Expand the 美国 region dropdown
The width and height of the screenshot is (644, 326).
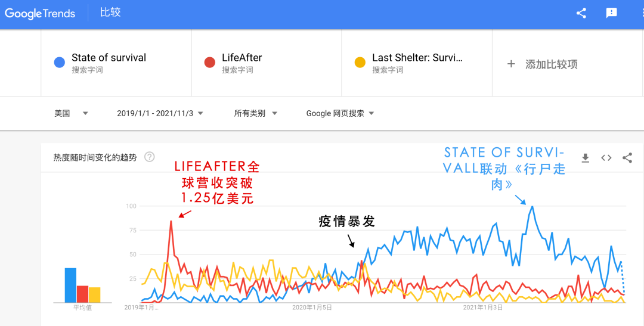71,113
